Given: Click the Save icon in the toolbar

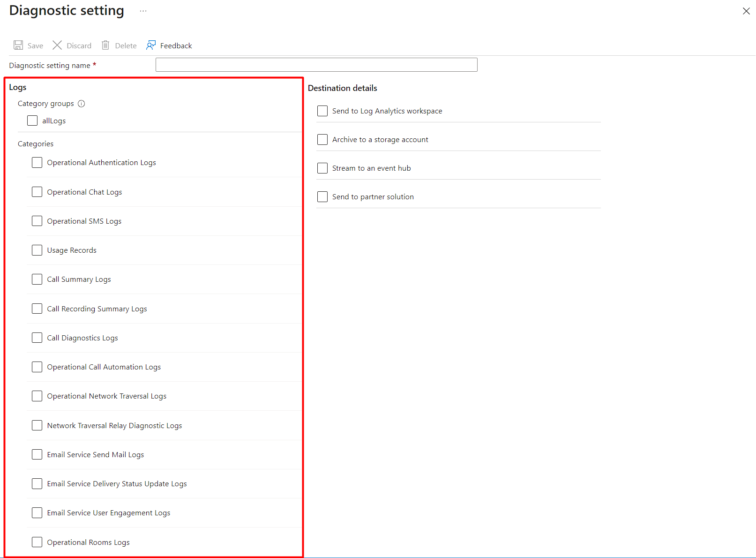Looking at the screenshot, I should click(18, 45).
